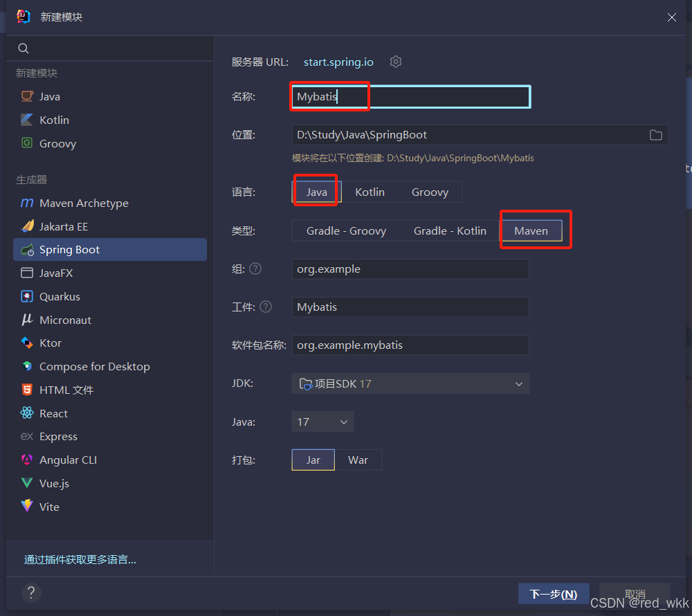The image size is (692, 616).
Task: Click the JavaFX window icon
Action: click(27, 273)
